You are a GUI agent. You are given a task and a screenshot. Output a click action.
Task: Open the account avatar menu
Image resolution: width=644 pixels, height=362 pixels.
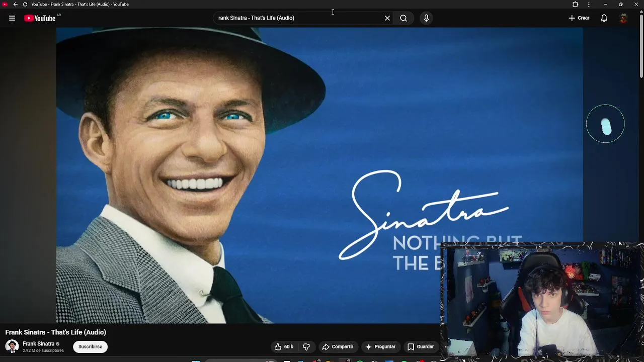pyautogui.click(x=623, y=18)
